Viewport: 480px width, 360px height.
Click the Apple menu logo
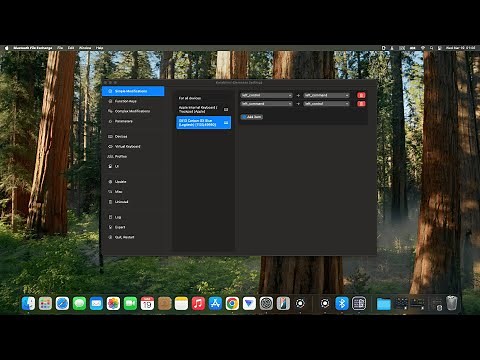coord(6,48)
